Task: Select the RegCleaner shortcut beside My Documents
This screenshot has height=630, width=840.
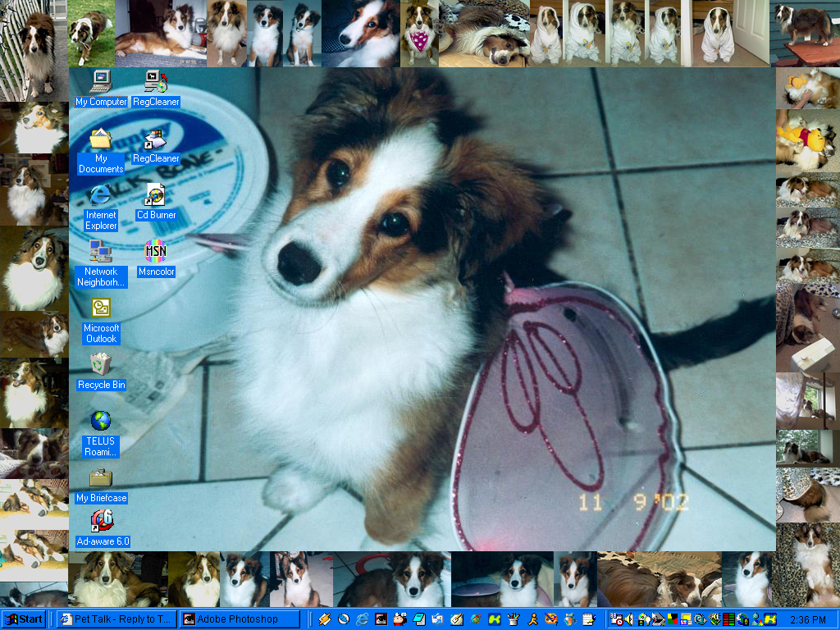Action: tap(156, 139)
